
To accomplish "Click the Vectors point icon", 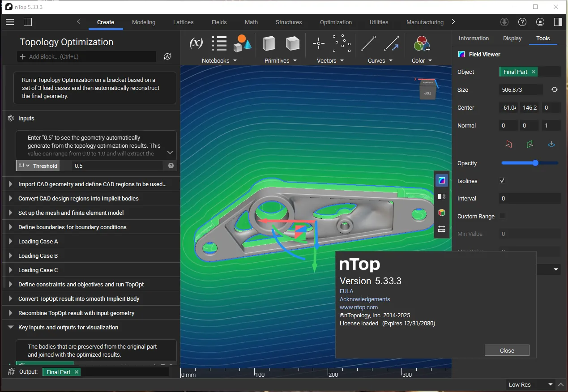I will click(318, 43).
